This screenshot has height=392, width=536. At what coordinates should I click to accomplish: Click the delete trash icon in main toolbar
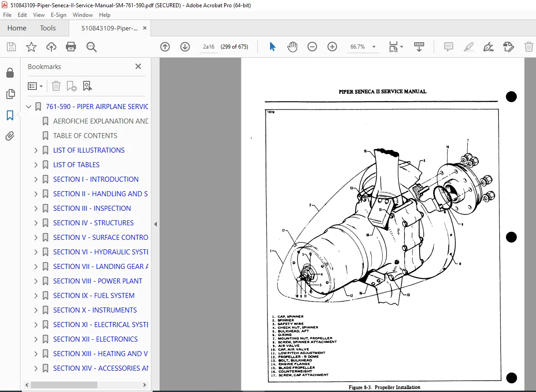(528, 47)
